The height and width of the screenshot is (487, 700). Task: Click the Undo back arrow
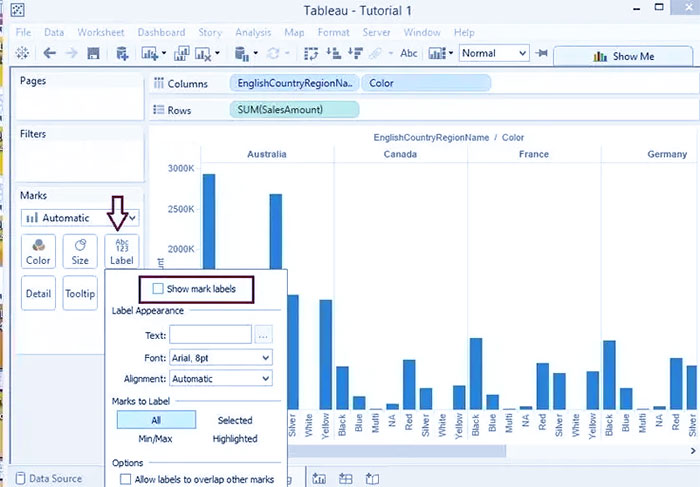click(49, 54)
